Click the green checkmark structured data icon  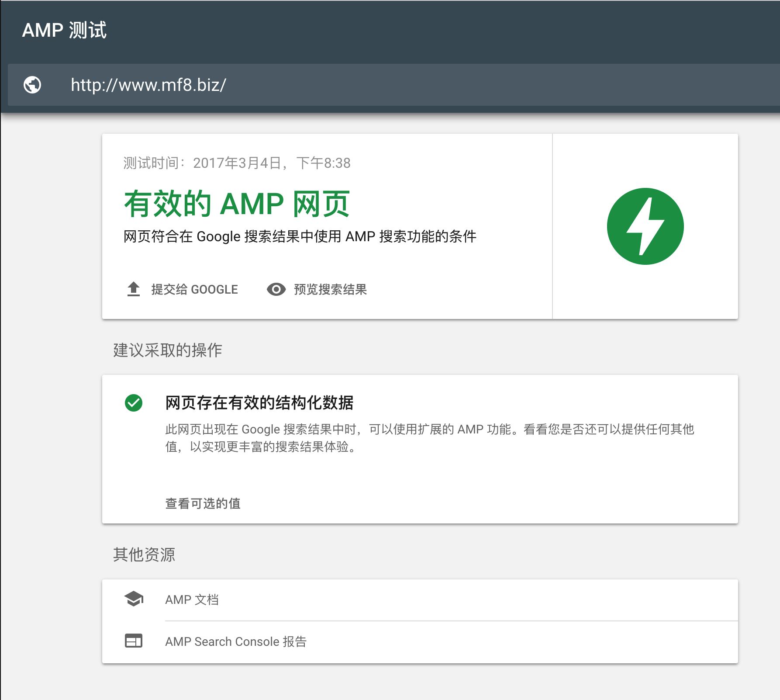(134, 403)
